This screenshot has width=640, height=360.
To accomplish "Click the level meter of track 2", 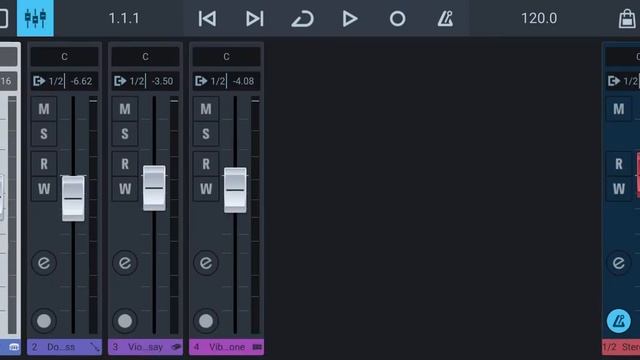I will point(93,216).
